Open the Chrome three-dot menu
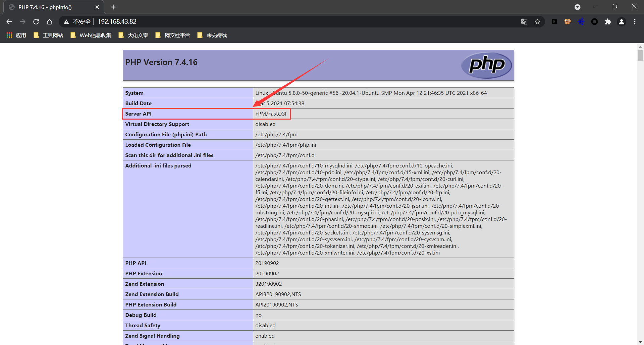Screen dimensions: 644x345 click(635, 22)
